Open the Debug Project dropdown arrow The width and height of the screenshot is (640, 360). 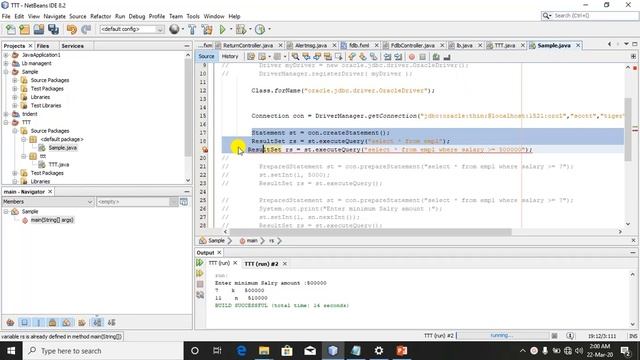click(250, 29)
